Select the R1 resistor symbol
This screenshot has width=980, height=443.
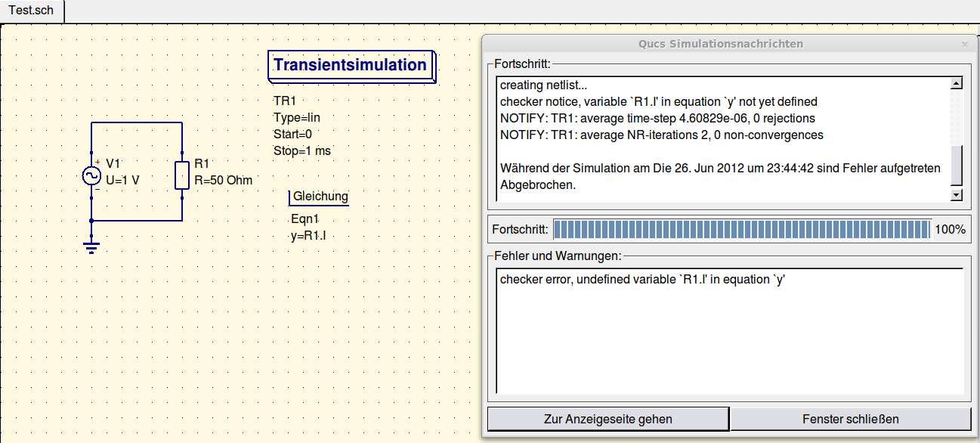[x=182, y=175]
